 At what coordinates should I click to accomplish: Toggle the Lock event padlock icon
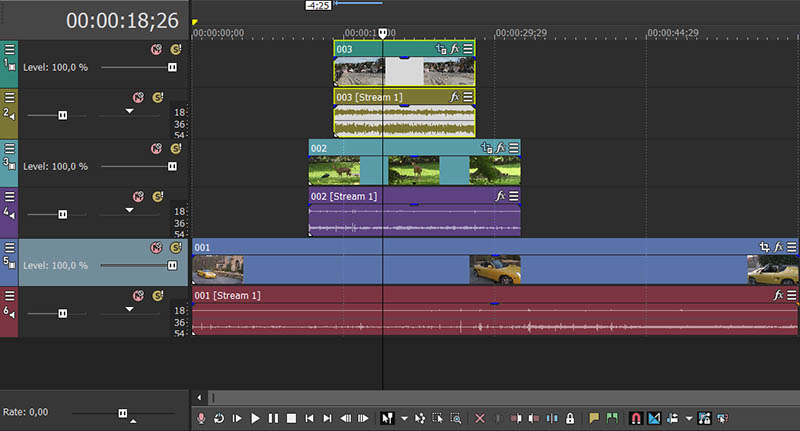pyautogui.click(x=570, y=418)
